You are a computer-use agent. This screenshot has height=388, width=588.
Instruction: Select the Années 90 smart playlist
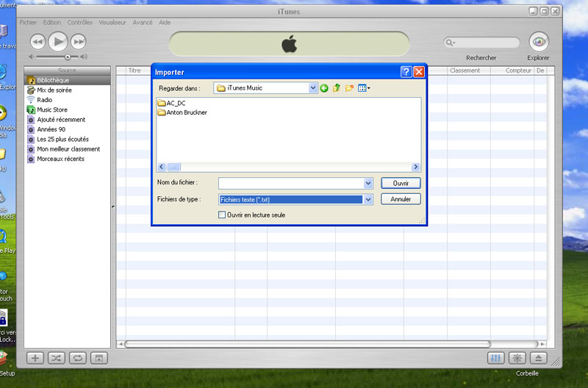(x=68, y=129)
